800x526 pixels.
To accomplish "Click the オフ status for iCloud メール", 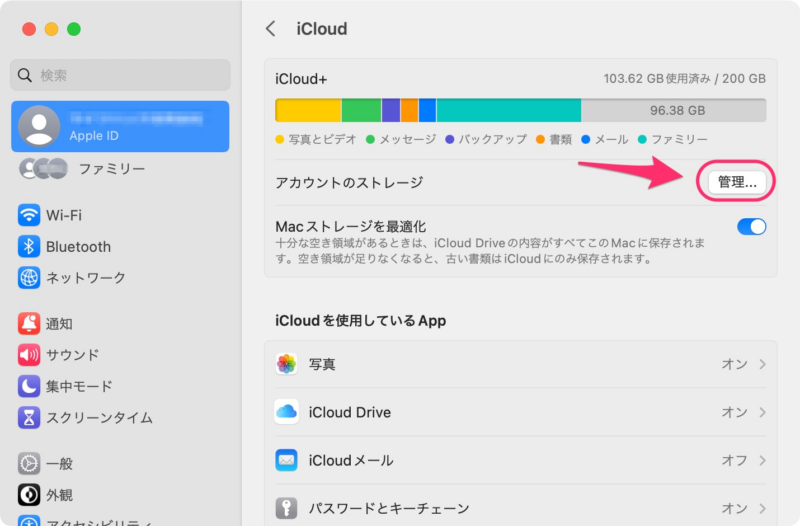I will pos(734,460).
